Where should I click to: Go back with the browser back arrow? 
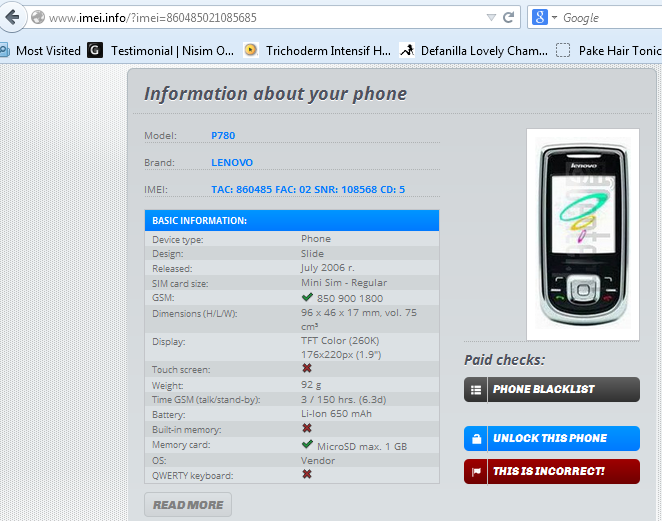(x=13, y=17)
